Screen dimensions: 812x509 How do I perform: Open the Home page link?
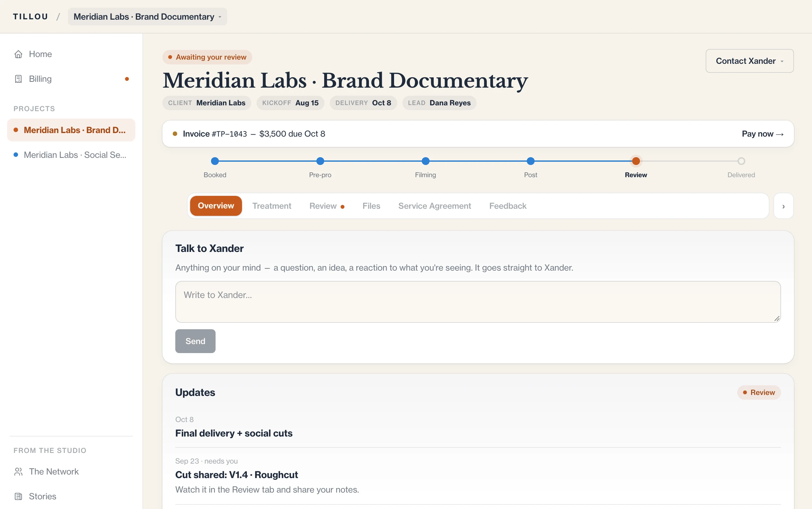point(71,54)
